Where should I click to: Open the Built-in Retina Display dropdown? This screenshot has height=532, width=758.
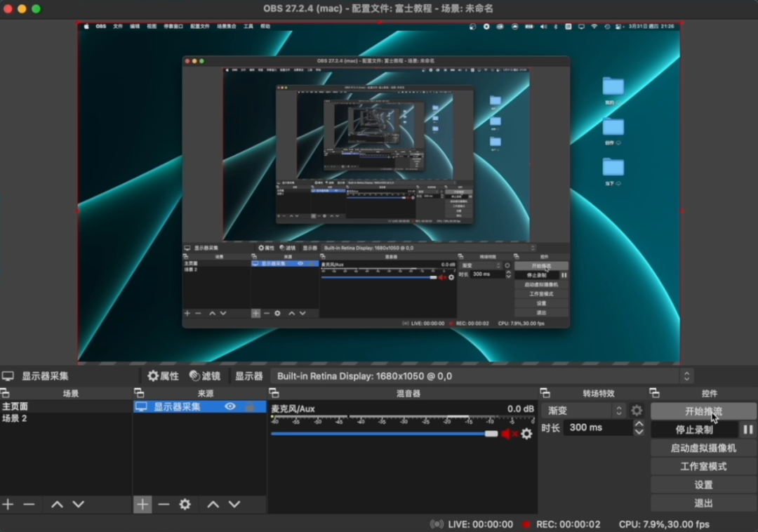pos(482,376)
